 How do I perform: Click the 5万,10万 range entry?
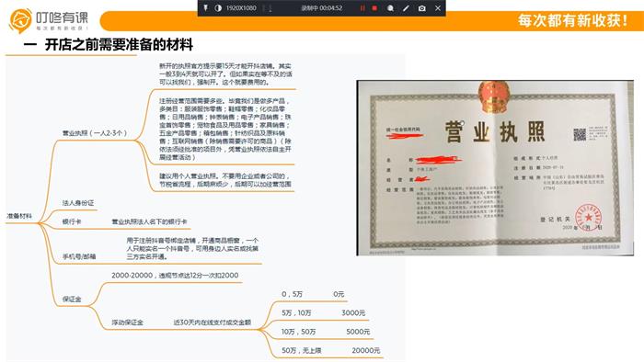click(296, 312)
